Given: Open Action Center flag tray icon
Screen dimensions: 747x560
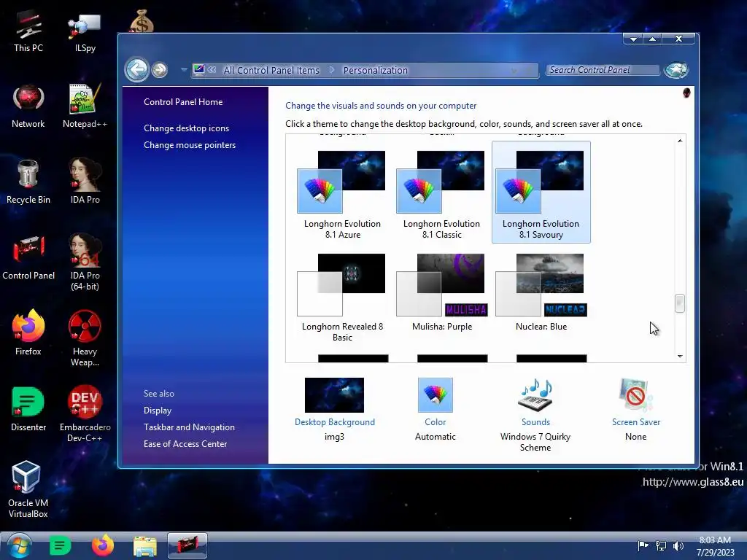Looking at the screenshot, I should click(x=643, y=545).
